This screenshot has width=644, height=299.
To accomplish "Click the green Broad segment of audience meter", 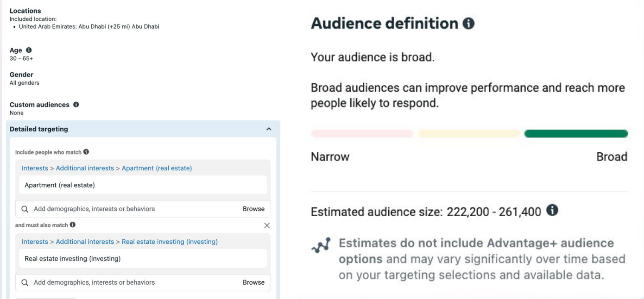I will [576, 134].
